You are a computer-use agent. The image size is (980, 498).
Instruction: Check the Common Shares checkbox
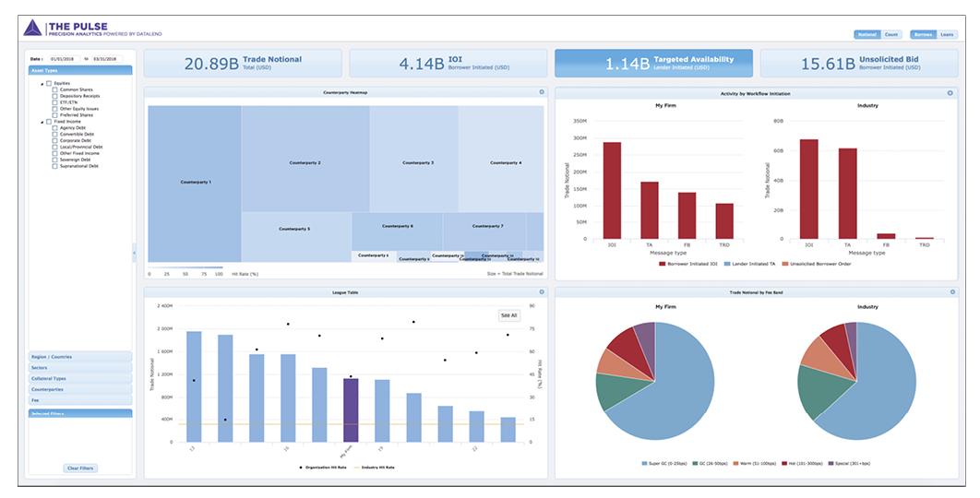point(55,90)
